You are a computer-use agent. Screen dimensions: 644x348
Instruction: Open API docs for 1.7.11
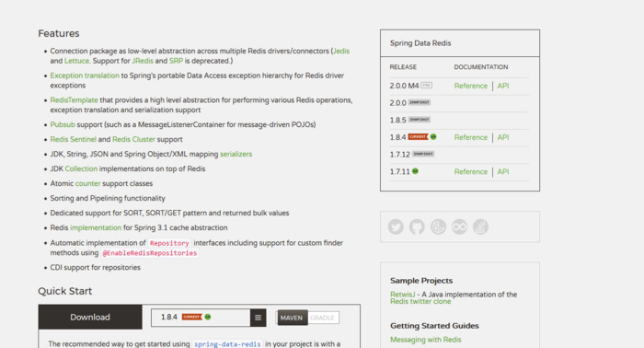click(503, 172)
